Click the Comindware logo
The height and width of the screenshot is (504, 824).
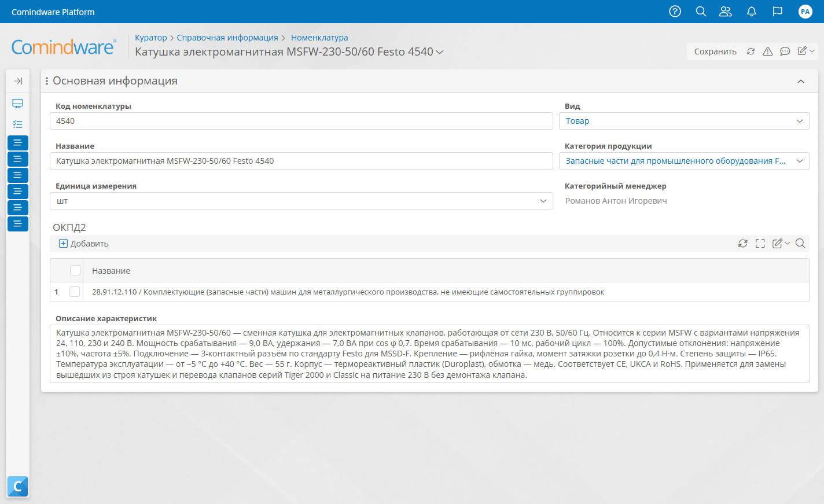coord(64,47)
